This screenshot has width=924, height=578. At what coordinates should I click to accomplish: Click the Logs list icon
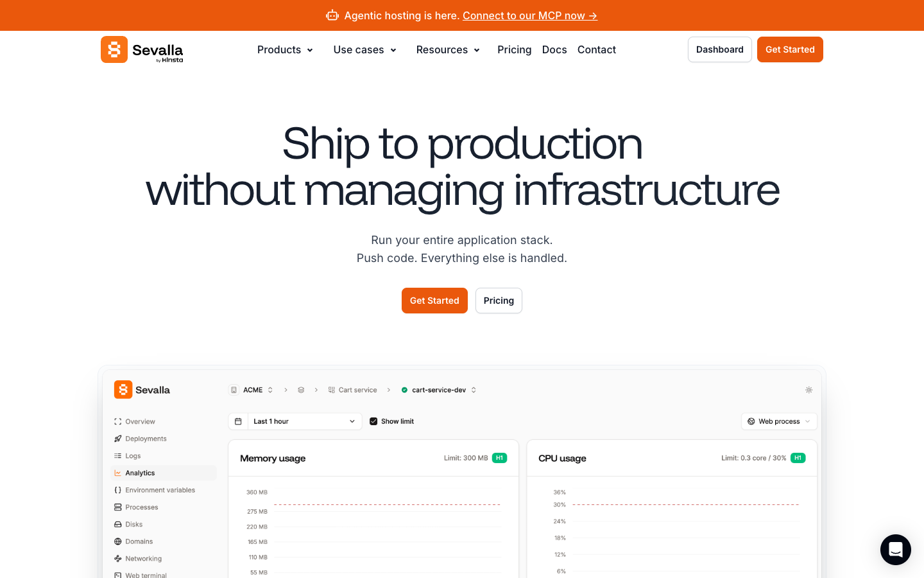(118, 456)
